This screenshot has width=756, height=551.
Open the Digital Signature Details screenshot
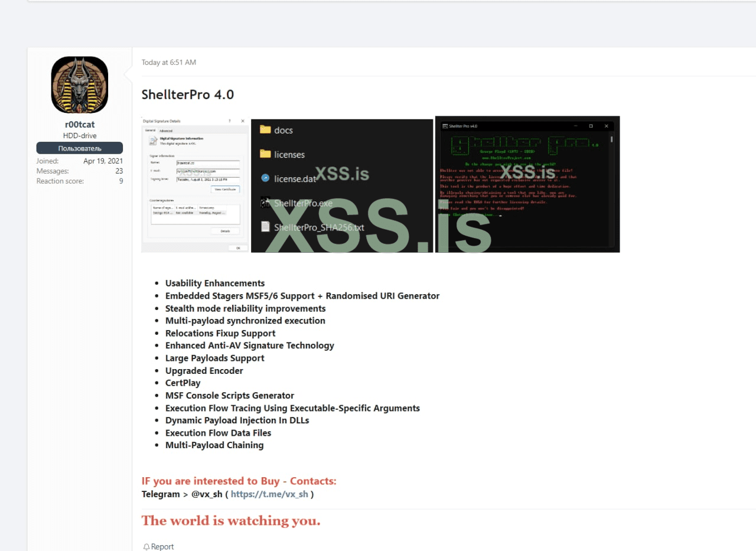tap(195, 184)
